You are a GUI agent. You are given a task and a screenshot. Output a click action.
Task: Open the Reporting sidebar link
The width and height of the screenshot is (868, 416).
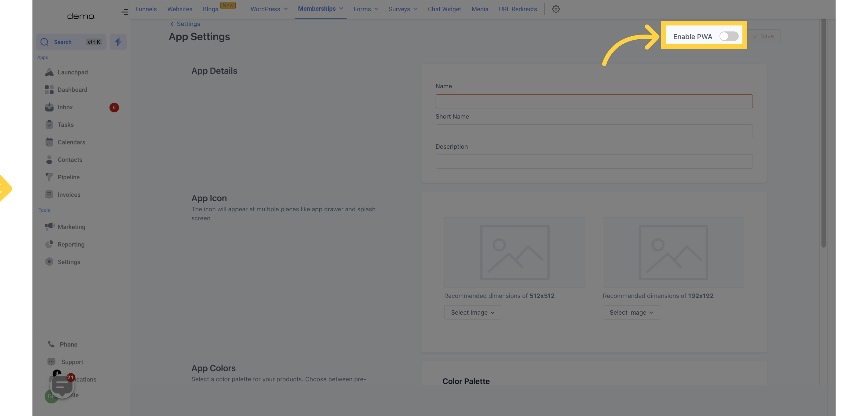pos(71,244)
